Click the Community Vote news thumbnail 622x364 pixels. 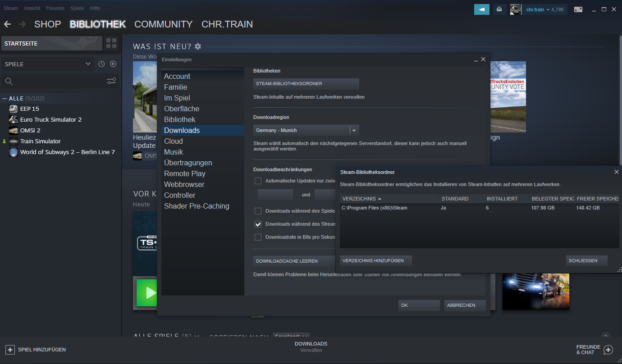tap(508, 96)
